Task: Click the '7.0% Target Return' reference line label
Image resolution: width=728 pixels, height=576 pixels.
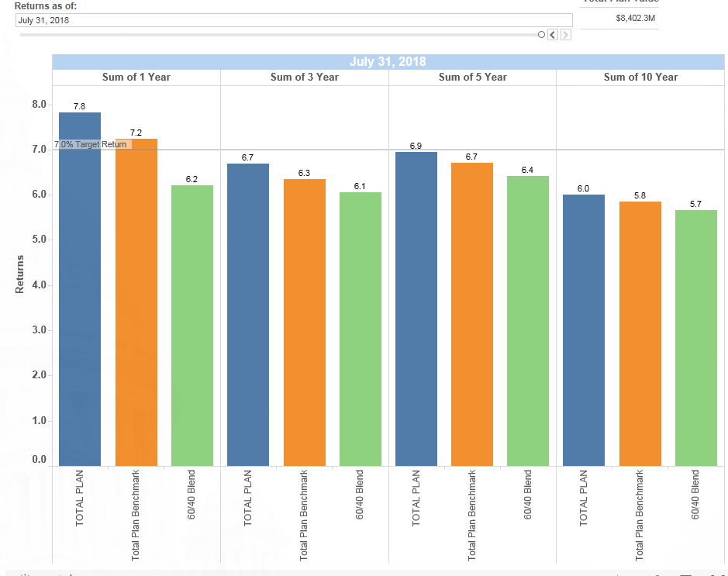Action: (x=90, y=144)
